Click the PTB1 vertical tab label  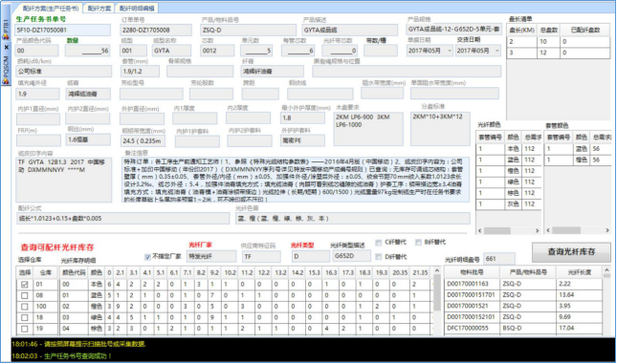tap(6, 26)
